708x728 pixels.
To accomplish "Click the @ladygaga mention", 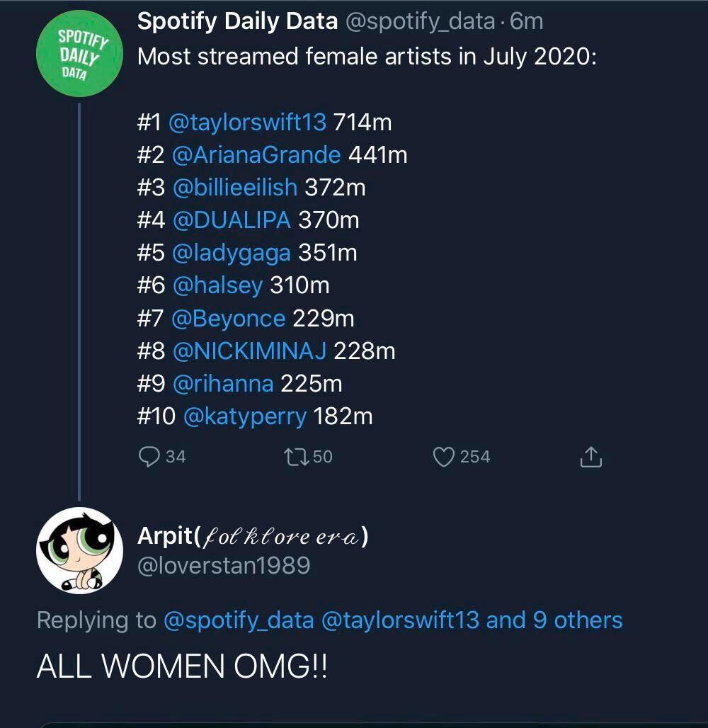I will pos(231,253).
